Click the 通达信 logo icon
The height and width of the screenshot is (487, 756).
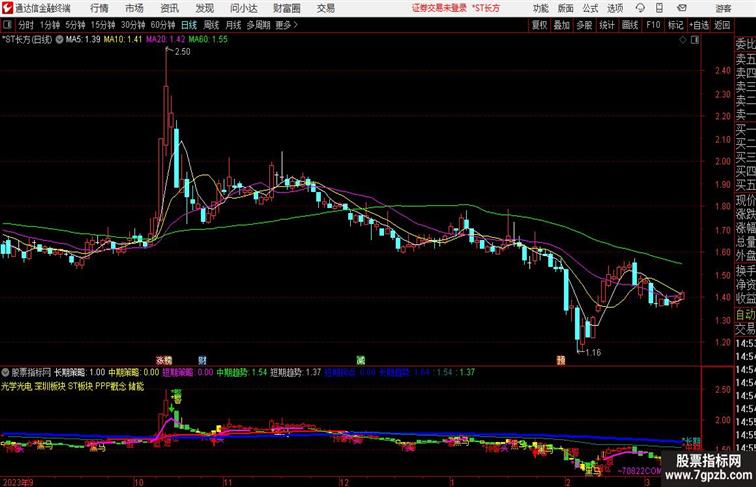point(7,8)
